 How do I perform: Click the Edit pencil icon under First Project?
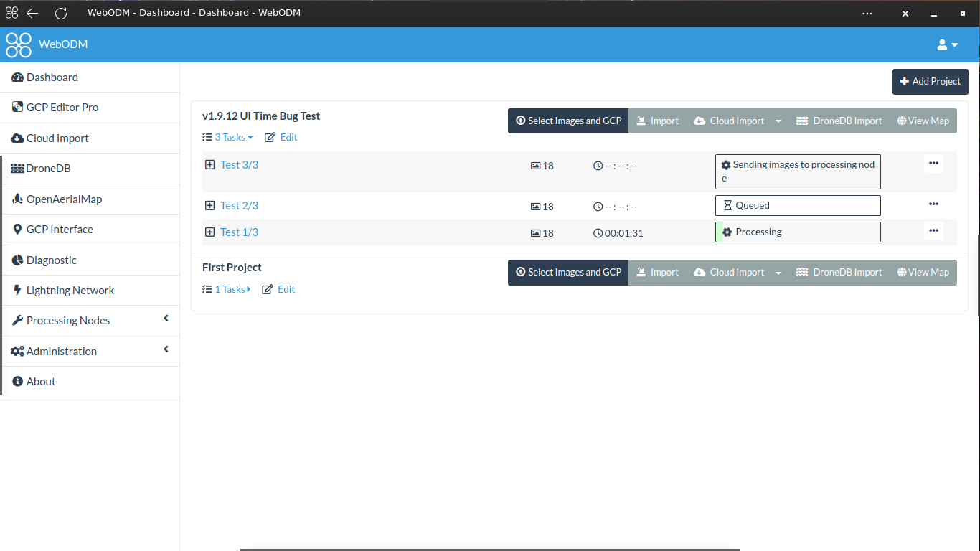pos(267,289)
